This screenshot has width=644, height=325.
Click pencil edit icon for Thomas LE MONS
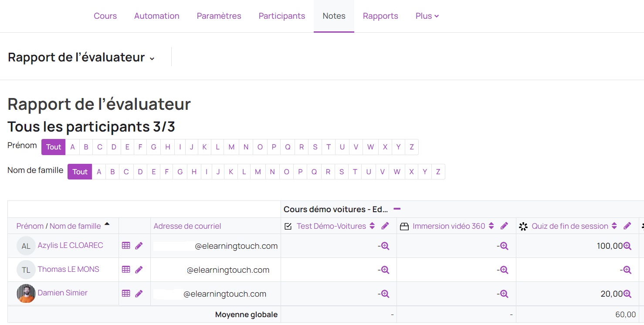coord(139,270)
